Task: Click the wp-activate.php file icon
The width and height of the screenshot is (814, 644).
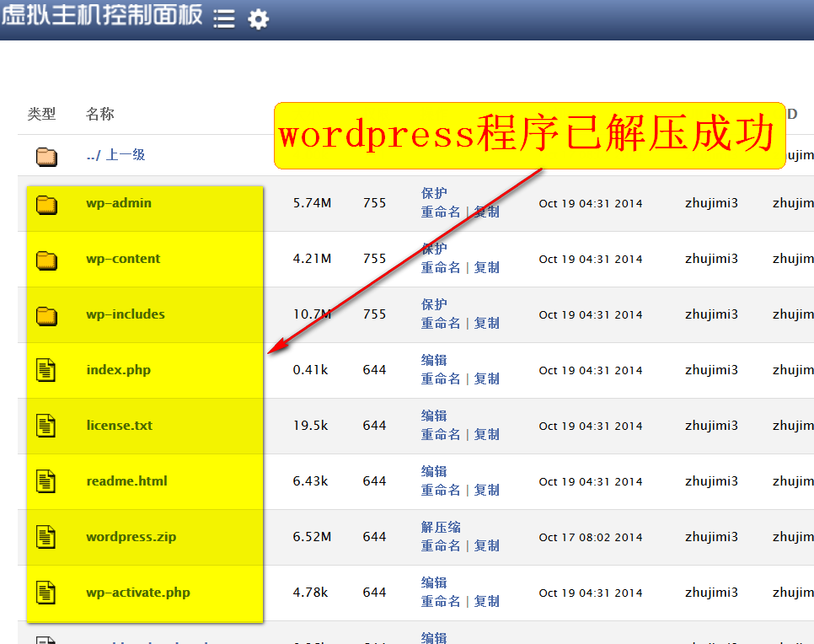Action: 46,593
